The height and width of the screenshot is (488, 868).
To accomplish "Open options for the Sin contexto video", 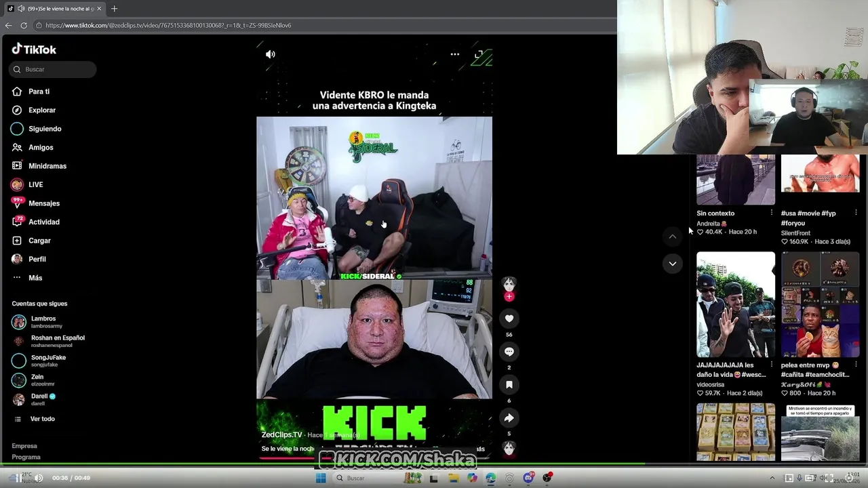I will pos(771,213).
